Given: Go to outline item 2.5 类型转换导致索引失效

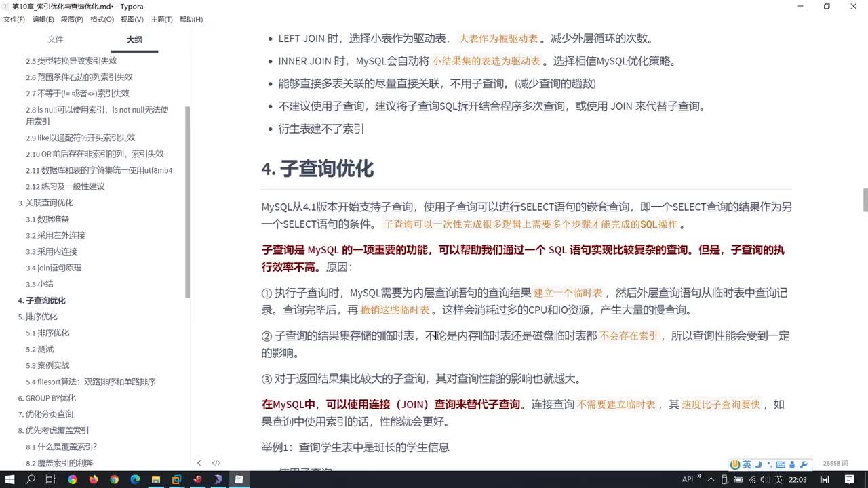Looking at the screenshot, I should point(71,61).
